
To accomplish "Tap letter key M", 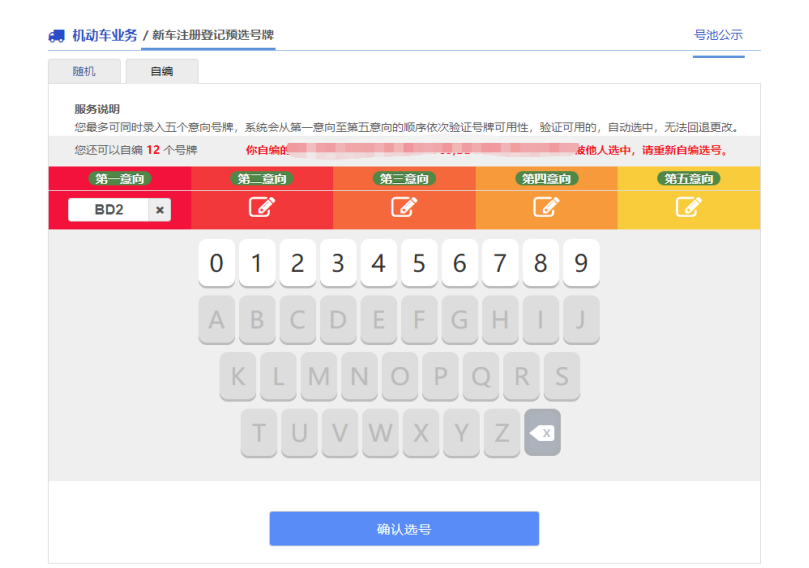I will pyautogui.click(x=319, y=376).
